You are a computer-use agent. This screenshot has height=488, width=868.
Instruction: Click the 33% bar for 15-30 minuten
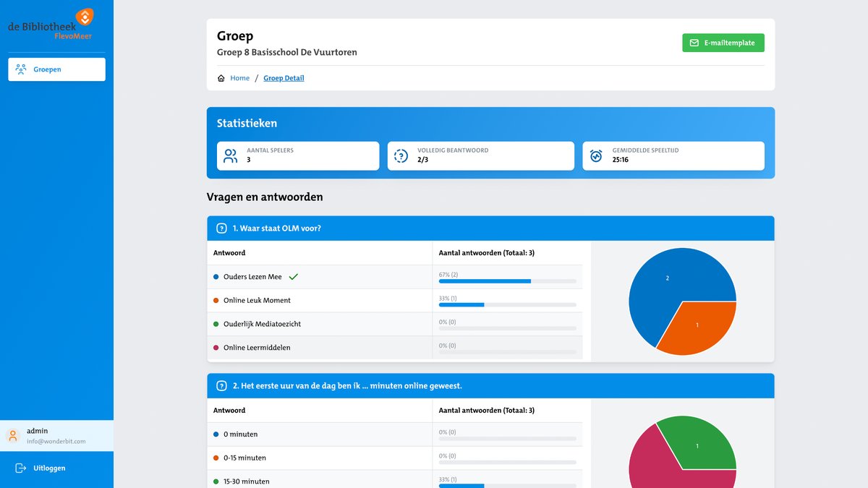(x=508, y=485)
